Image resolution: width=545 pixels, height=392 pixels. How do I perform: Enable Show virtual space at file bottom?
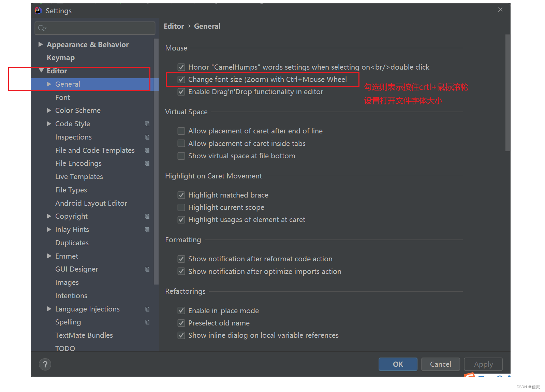(x=181, y=156)
